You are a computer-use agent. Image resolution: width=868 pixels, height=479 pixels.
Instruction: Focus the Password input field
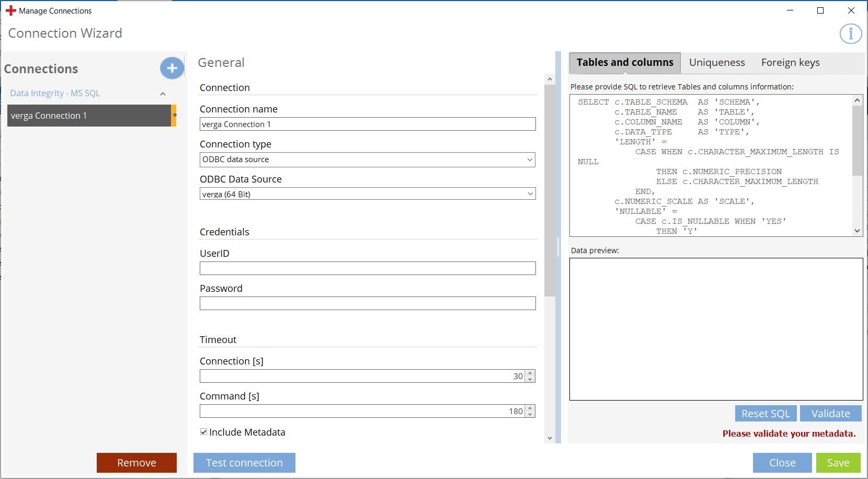click(x=367, y=303)
